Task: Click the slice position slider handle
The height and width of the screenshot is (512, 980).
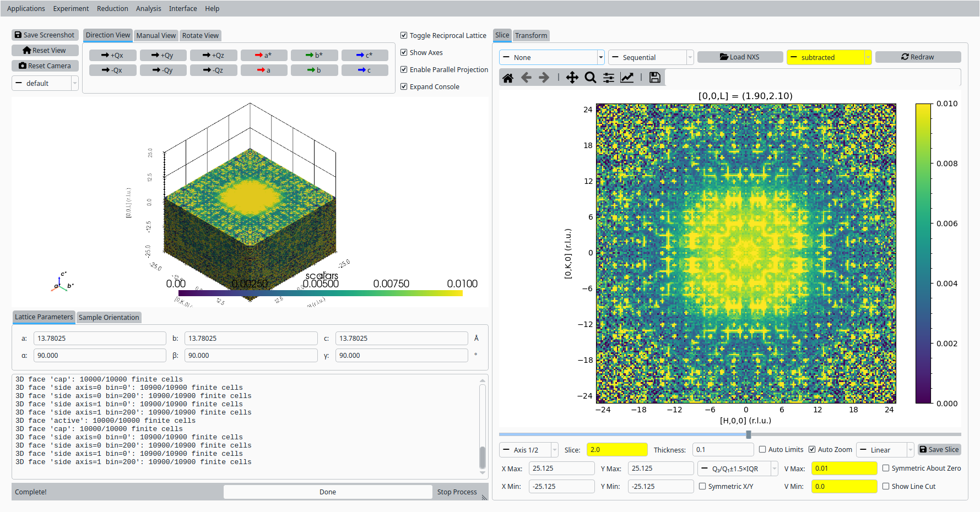Action: [x=749, y=434]
